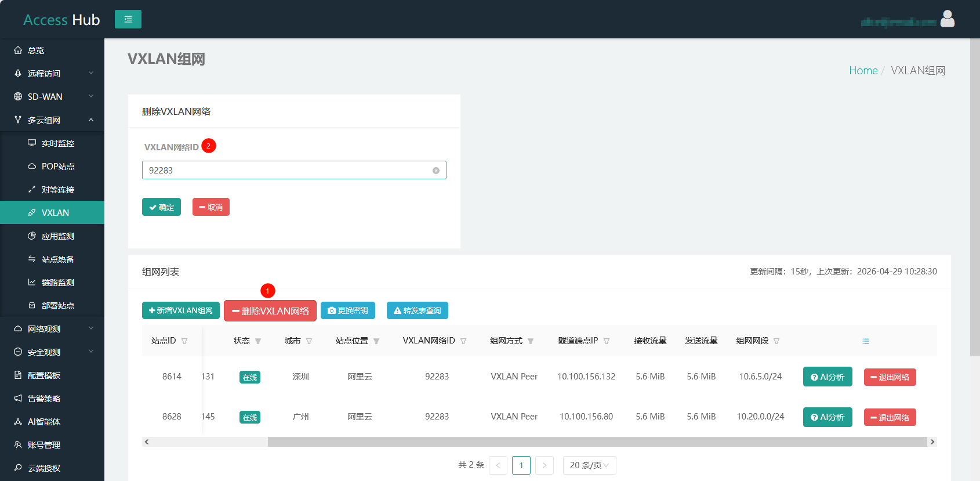Expand the 网络观测 menu chevron
This screenshot has width=980, height=481.
click(x=91, y=328)
